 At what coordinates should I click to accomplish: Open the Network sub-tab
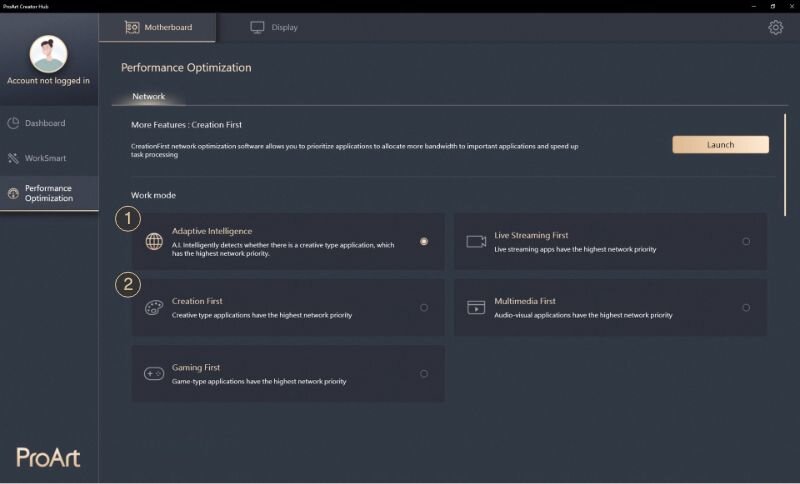point(148,96)
